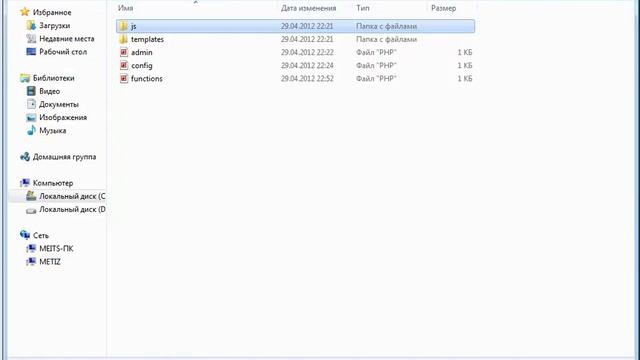Click the Компьютер icon
The width and height of the screenshot is (640, 360).
tap(25, 183)
